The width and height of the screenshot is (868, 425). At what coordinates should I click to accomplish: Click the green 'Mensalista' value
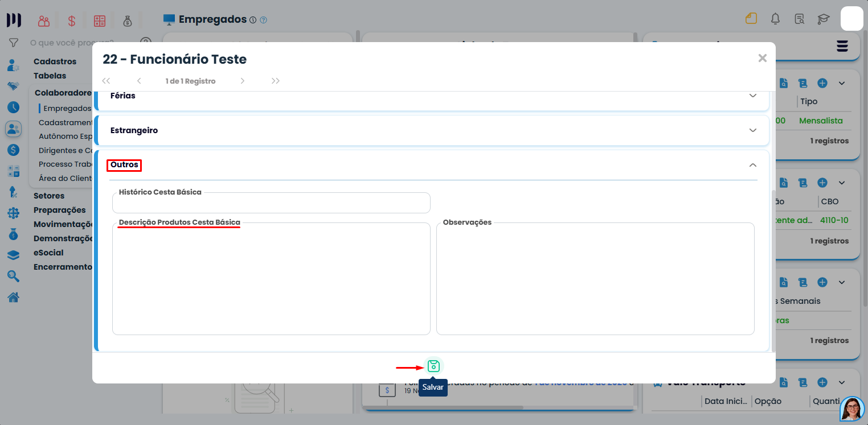point(821,121)
